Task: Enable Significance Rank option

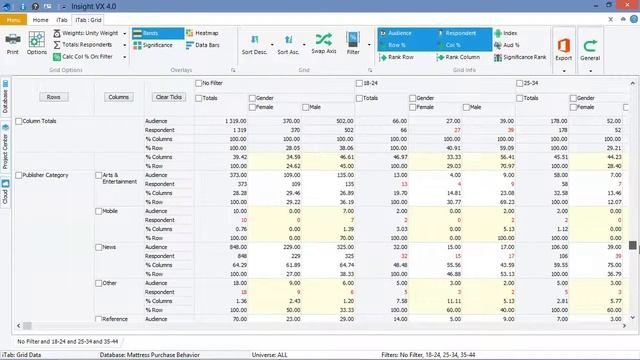Action: (x=520, y=57)
